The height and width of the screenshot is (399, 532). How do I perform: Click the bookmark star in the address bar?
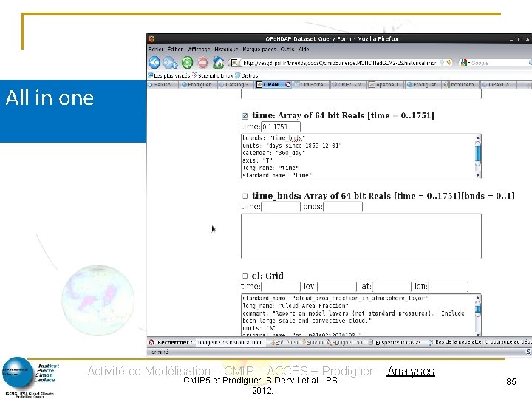449,62
